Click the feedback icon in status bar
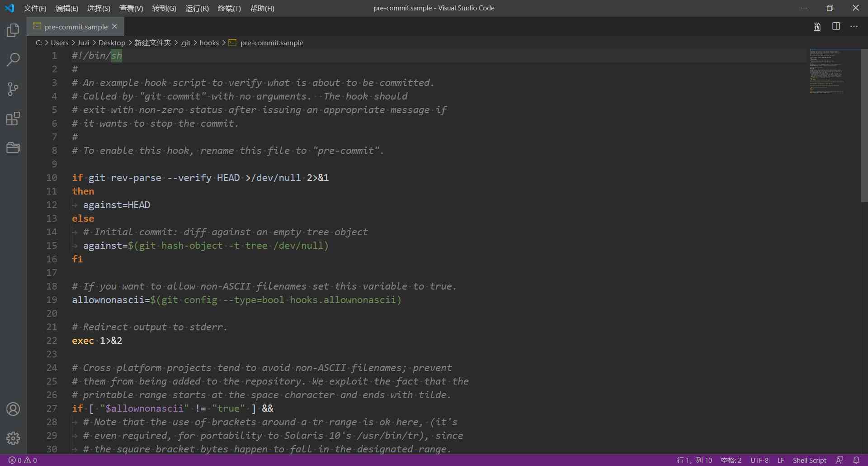This screenshot has height=466, width=868. point(840,460)
